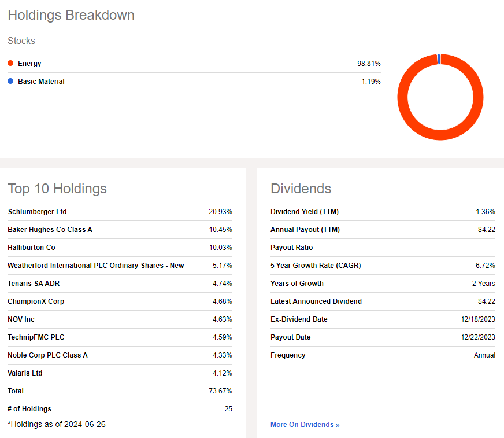
Task: Select the Energy sector label
Action: click(x=29, y=64)
